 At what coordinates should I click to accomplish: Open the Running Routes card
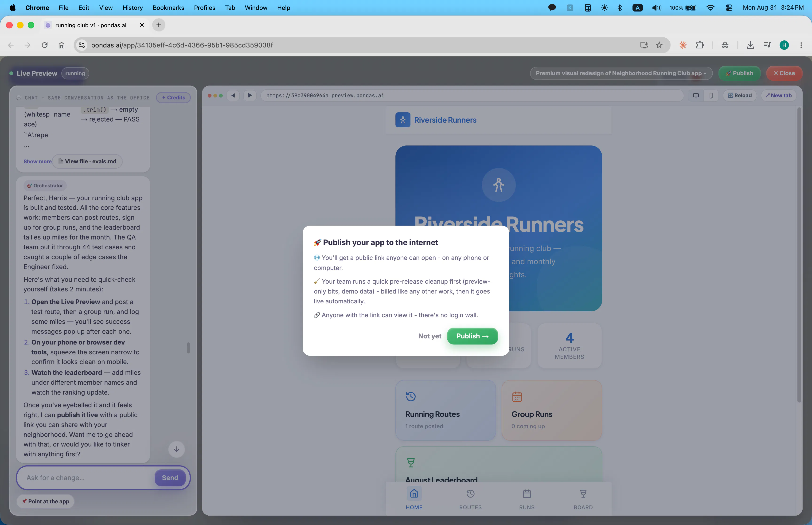pos(446,410)
